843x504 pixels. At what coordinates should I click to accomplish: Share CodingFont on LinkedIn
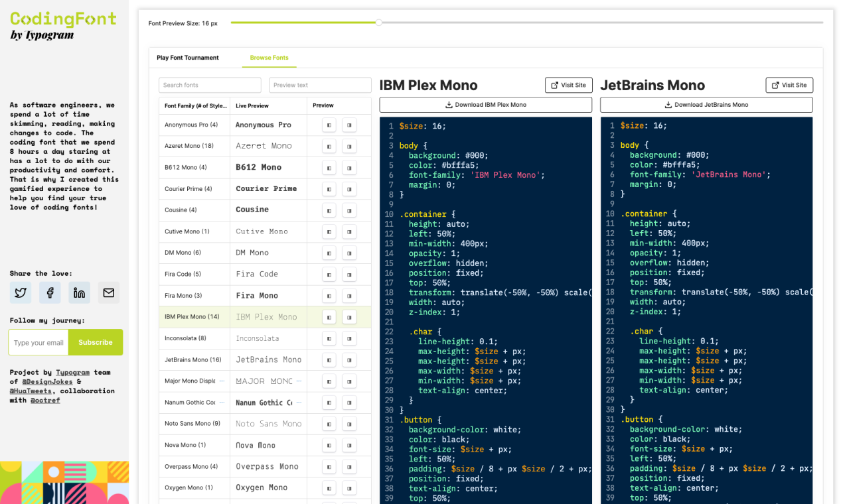[79, 292]
